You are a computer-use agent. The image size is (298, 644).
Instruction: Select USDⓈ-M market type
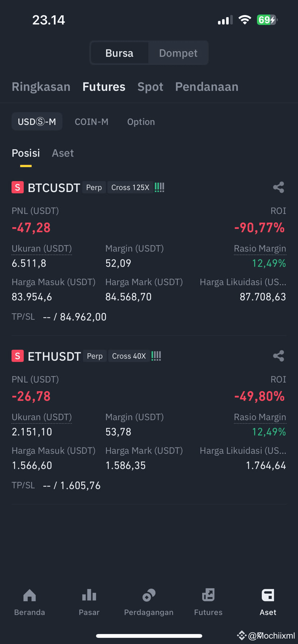pos(37,121)
